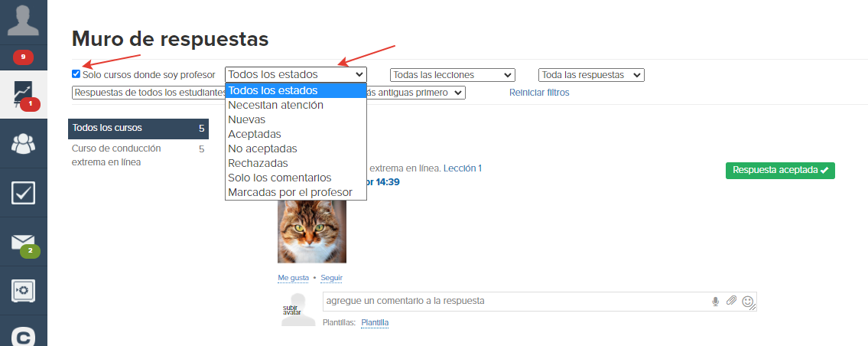868x346 pixels.
Task: Expand the 'Todas las lecciones' dropdown
Action: click(x=453, y=75)
